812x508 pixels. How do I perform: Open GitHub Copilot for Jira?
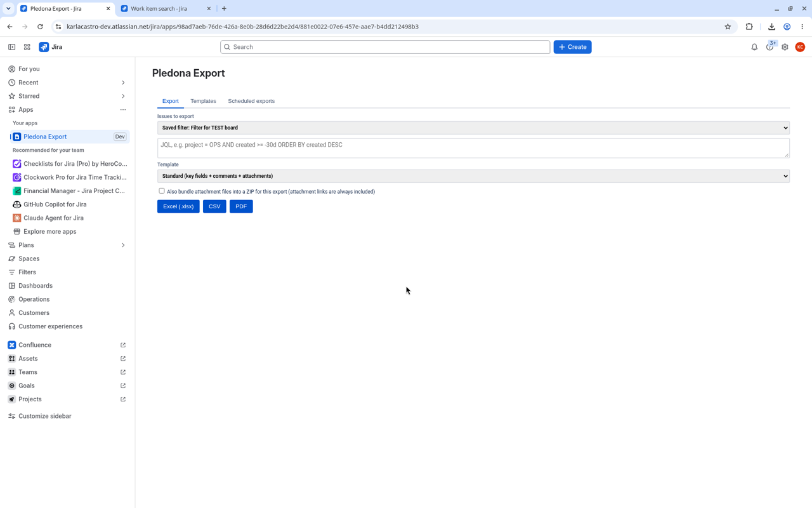point(70,204)
